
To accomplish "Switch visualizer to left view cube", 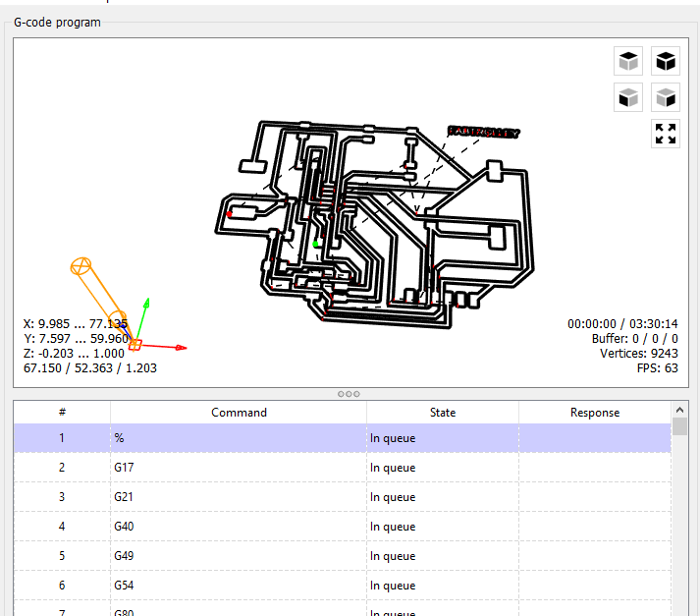I will coord(666,97).
